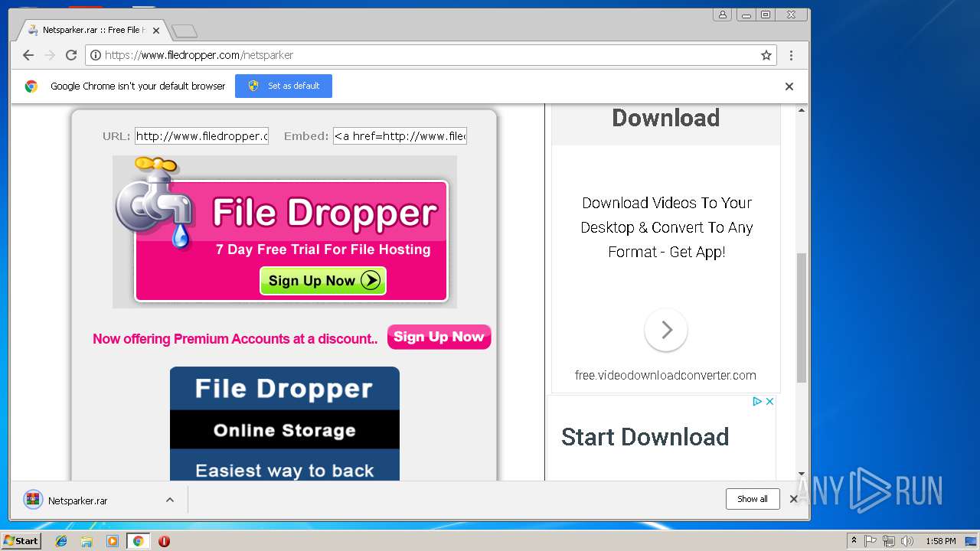980x551 pixels.
Task: Click the ad's round arrow button
Action: [666, 330]
